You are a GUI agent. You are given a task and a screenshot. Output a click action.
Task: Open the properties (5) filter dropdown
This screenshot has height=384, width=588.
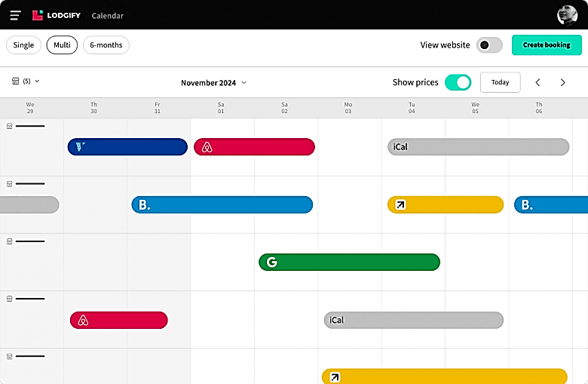26,81
